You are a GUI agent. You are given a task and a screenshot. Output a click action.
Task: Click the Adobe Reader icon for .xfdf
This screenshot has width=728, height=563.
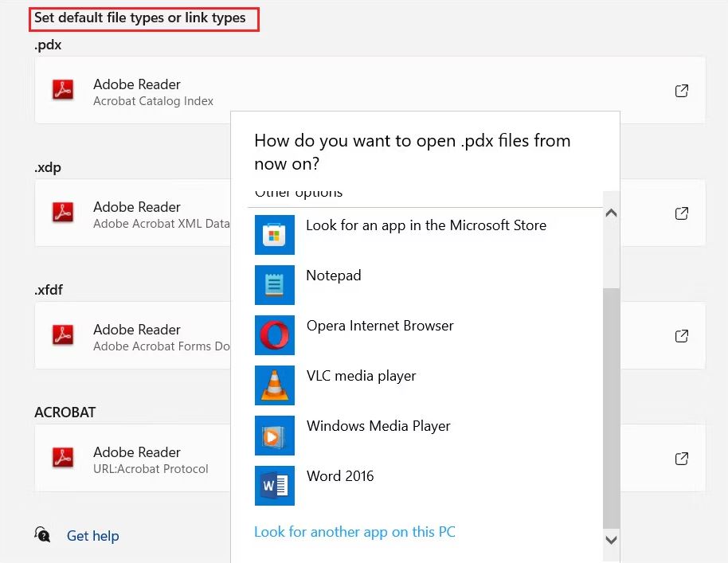click(63, 334)
